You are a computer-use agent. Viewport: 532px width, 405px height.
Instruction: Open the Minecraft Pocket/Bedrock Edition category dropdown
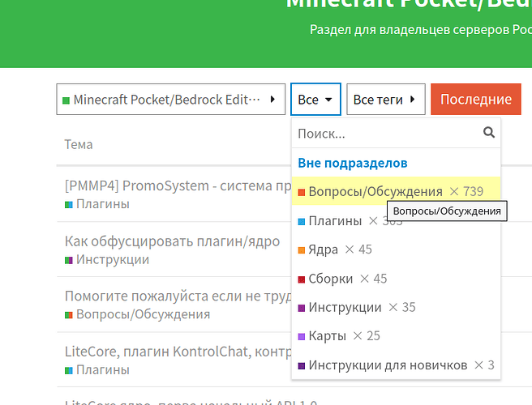[x=170, y=100]
